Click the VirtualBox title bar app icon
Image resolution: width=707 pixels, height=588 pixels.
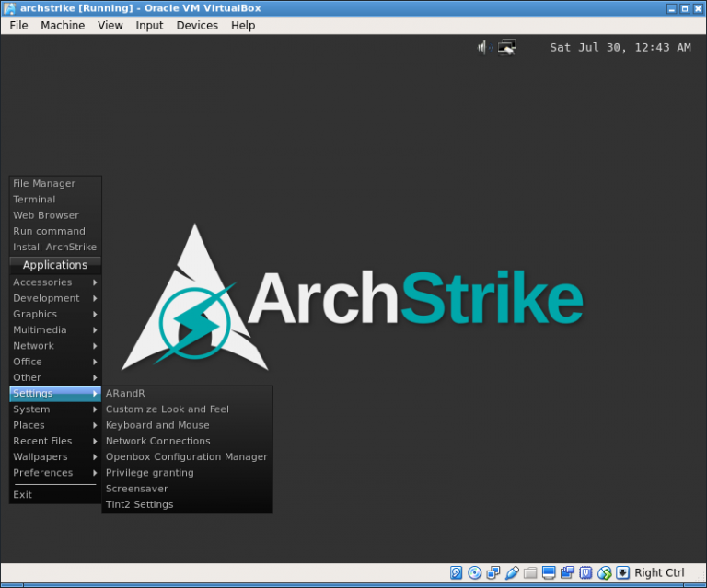pos(9,8)
